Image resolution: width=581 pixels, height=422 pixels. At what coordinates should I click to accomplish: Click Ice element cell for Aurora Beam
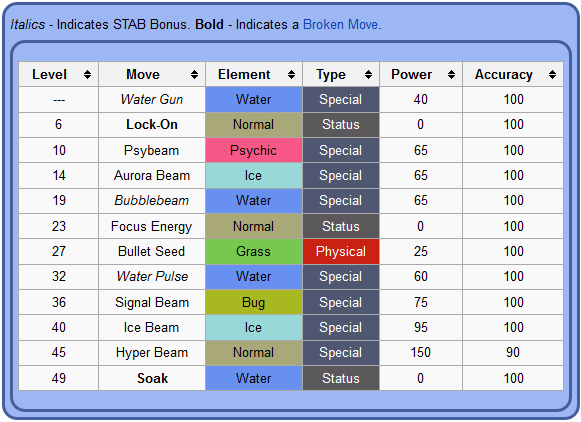pos(254,176)
